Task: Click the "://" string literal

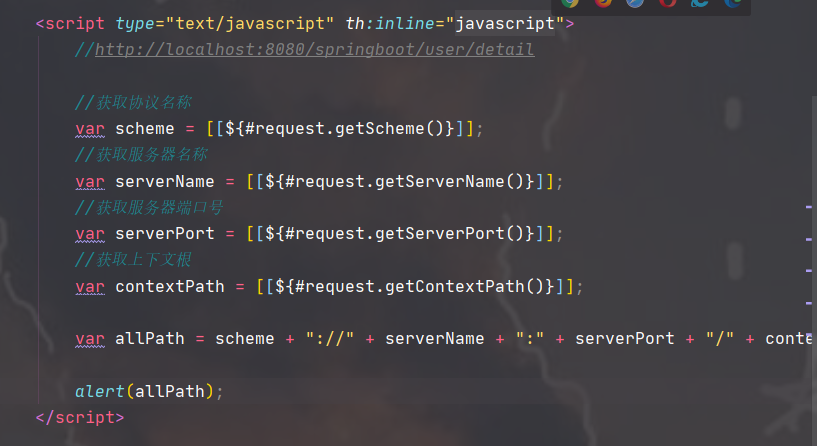Action: (x=330, y=339)
